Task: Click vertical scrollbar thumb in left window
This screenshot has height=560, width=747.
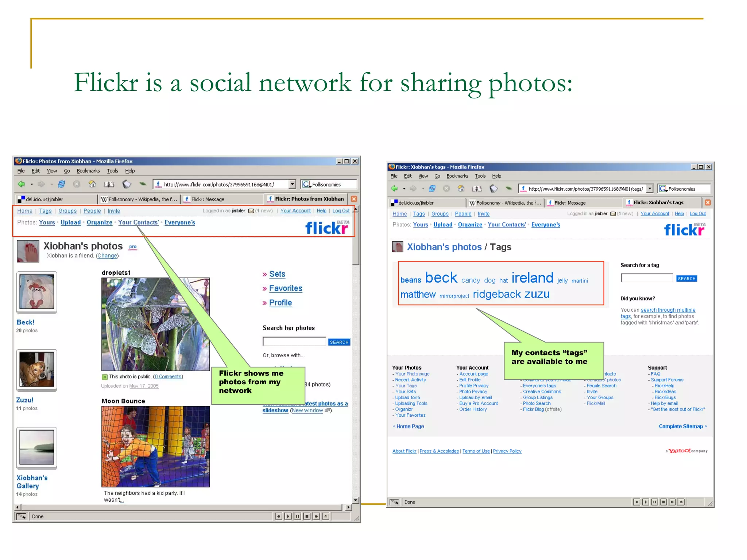Action: point(356,238)
